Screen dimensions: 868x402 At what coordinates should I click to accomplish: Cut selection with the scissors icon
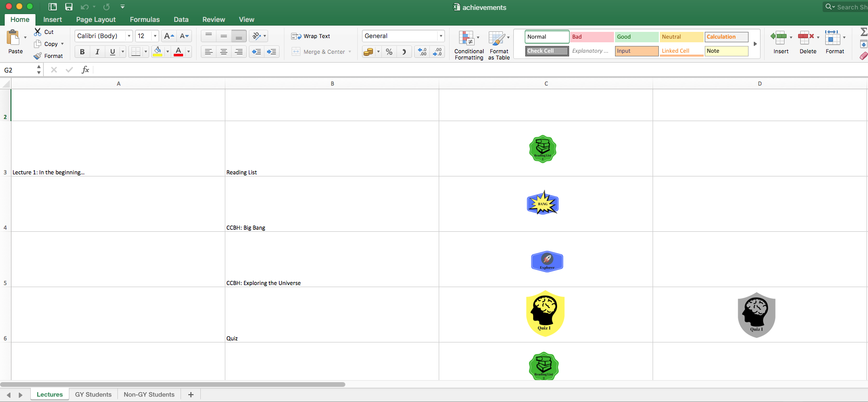tap(38, 32)
